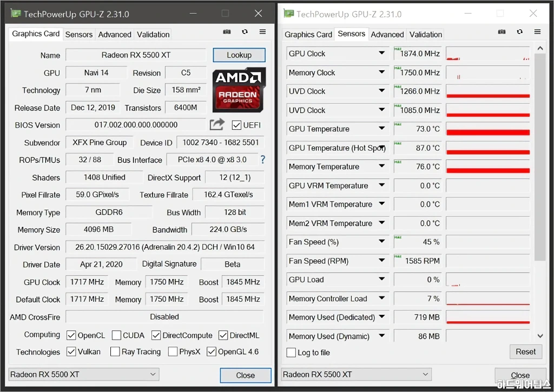Switch to Advanced tab in right window
The height and width of the screenshot is (392, 554).
387,35
